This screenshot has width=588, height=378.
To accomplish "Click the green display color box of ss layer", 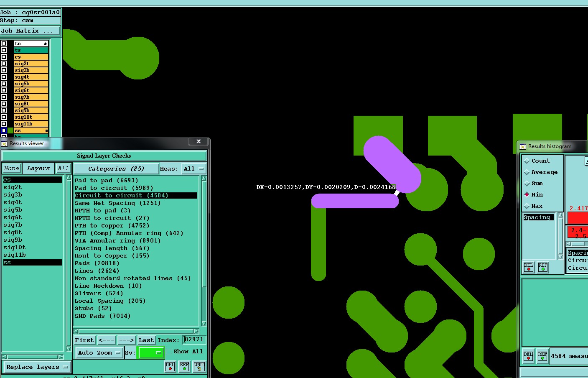I will coord(10,130).
